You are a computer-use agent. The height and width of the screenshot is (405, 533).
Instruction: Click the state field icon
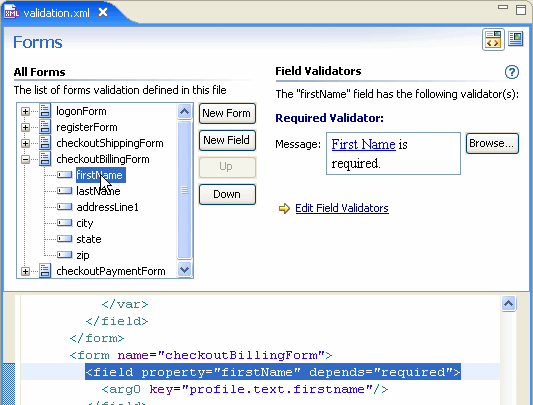click(64, 239)
